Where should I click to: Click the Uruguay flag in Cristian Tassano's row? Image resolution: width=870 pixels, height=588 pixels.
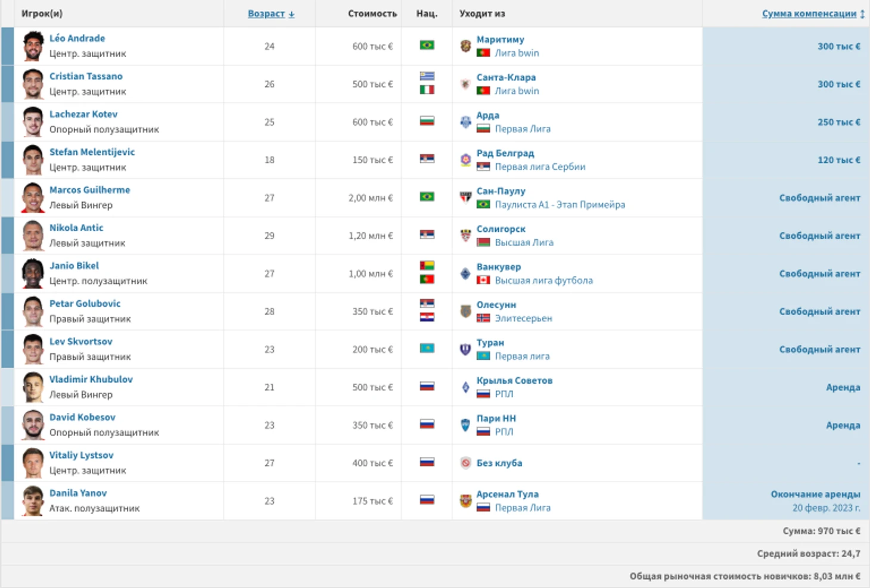[x=427, y=76]
